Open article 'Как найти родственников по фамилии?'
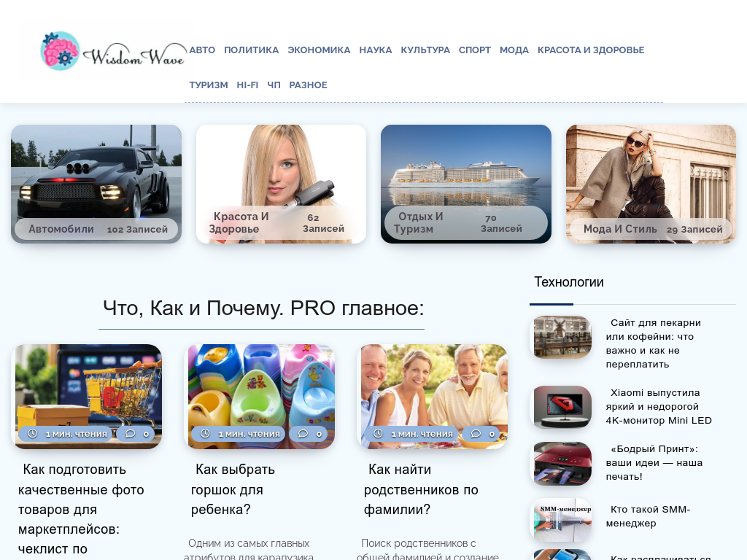Screen dimensions: 747x560 click(x=421, y=489)
